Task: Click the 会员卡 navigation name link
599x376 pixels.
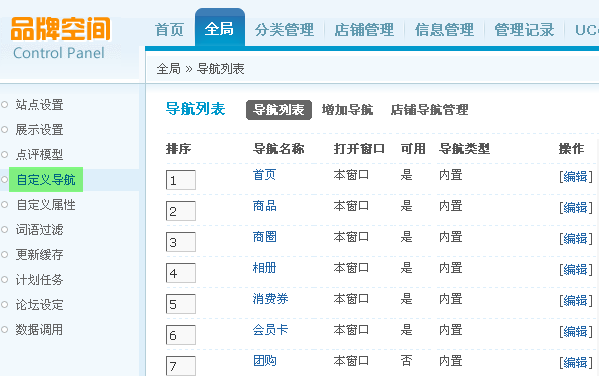Action: (x=270, y=330)
